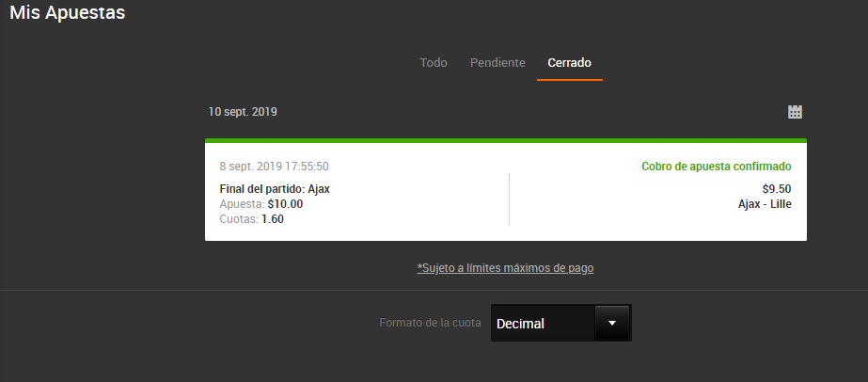Select the Cerrado tab
868x382 pixels.
[x=570, y=63]
